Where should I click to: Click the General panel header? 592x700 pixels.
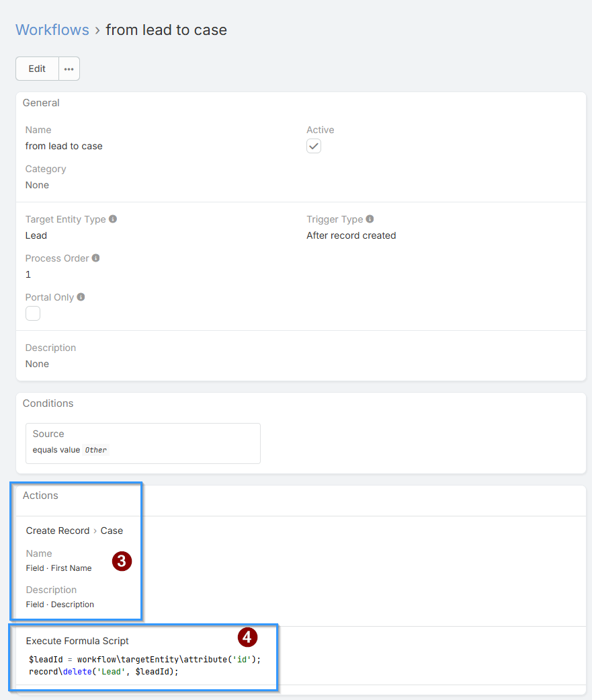[x=41, y=103]
